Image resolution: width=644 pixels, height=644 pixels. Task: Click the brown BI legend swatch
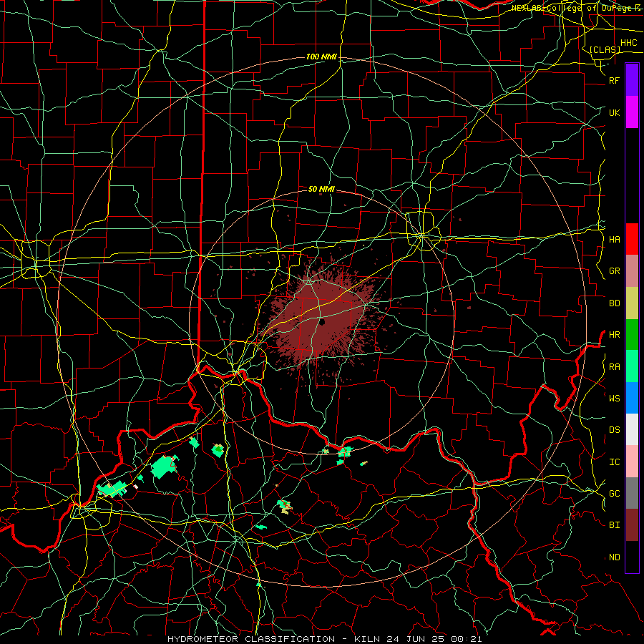[x=632, y=525]
